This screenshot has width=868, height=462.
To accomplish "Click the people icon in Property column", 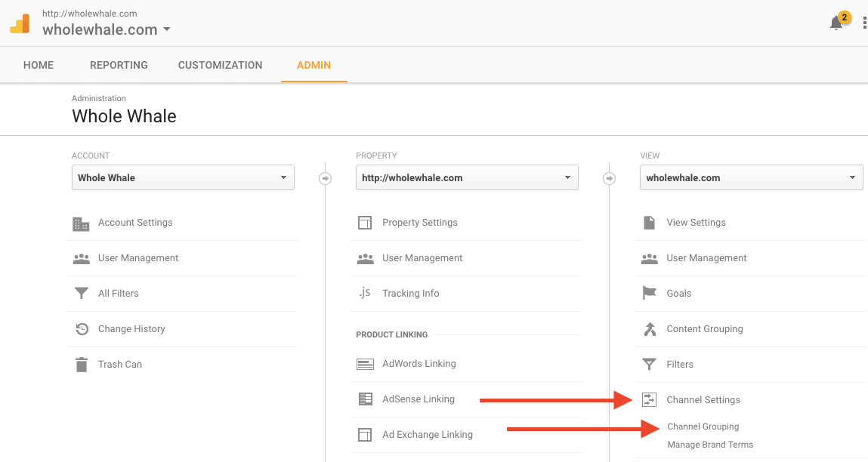I will (x=365, y=258).
